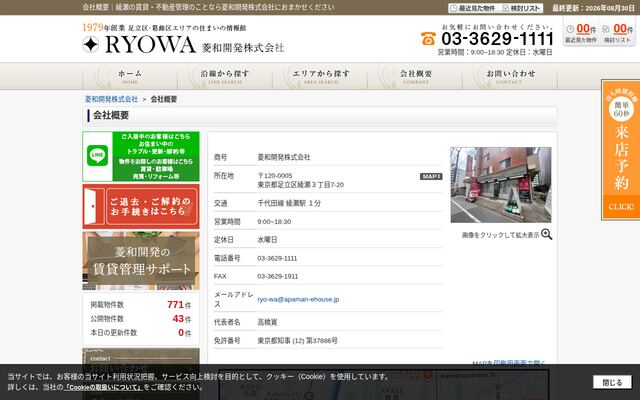The width and height of the screenshot is (640, 400).
Task: Open 最近見た物件 in the top bar
Action: [x=472, y=8]
